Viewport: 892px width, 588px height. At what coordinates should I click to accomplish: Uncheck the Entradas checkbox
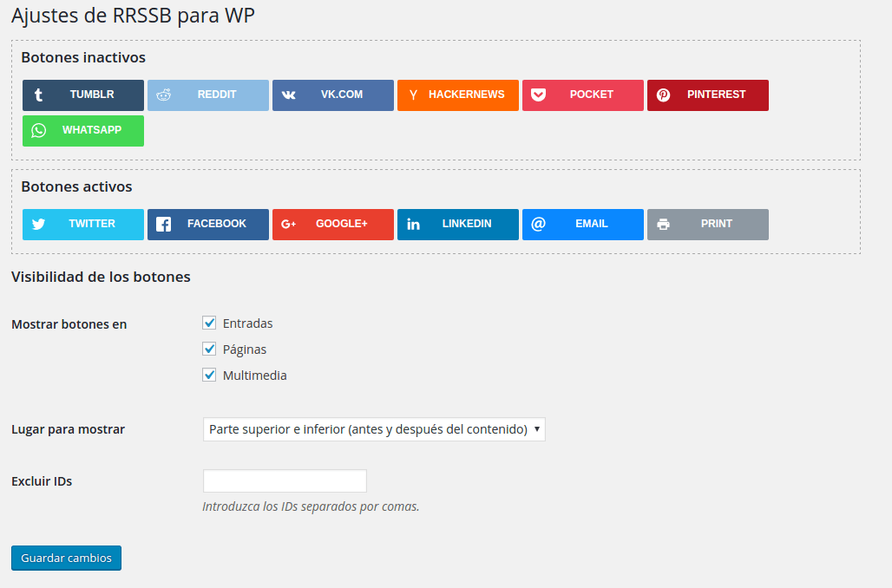tap(209, 323)
